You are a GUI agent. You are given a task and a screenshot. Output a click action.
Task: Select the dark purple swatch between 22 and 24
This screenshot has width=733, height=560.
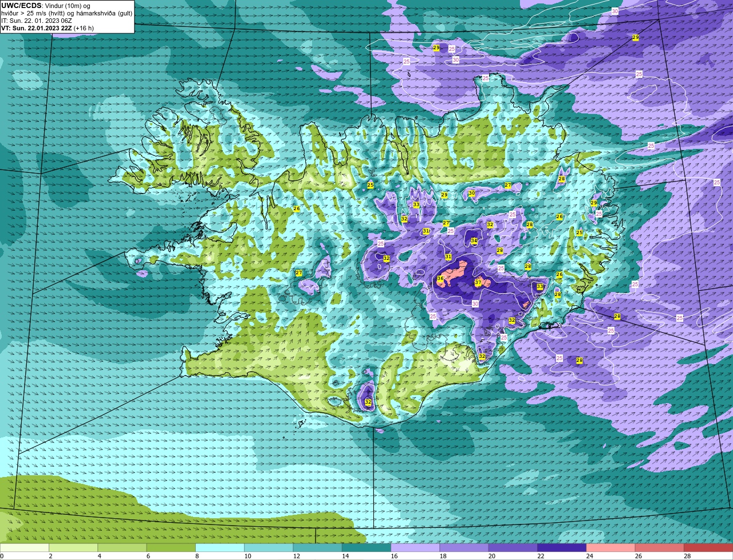pyautogui.click(x=562, y=547)
